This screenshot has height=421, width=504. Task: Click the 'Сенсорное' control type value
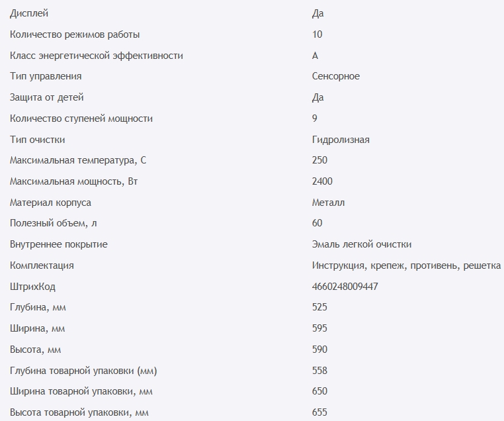pos(336,76)
